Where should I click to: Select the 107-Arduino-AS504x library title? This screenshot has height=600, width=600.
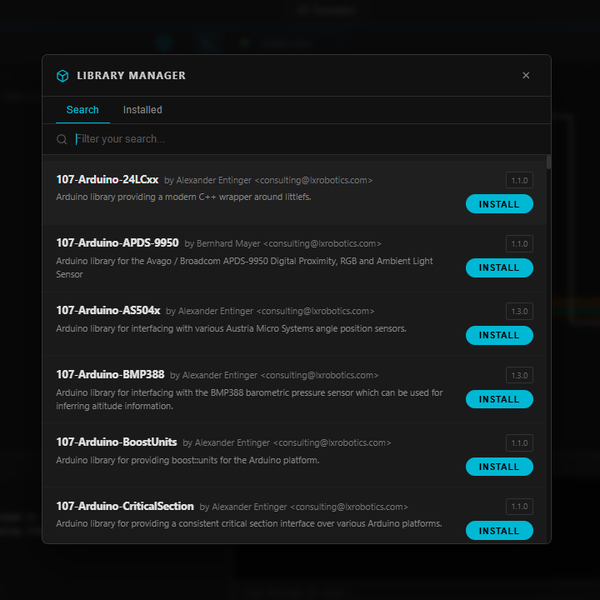point(108,310)
